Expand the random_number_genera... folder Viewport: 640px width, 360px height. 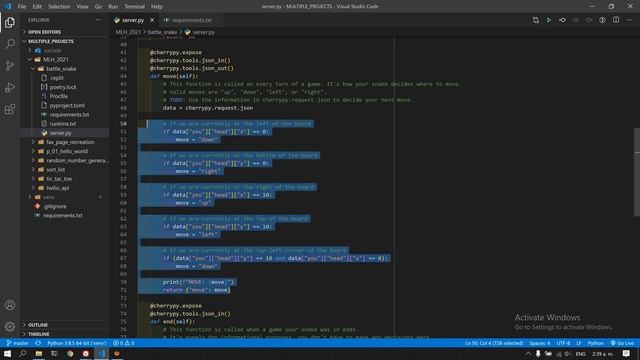(x=65, y=160)
